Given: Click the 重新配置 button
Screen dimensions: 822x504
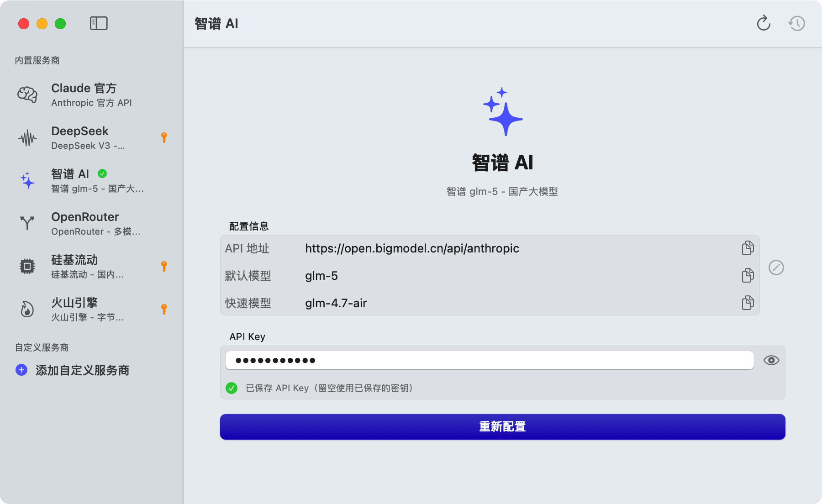Looking at the screenshot, I should pos(502,427).
